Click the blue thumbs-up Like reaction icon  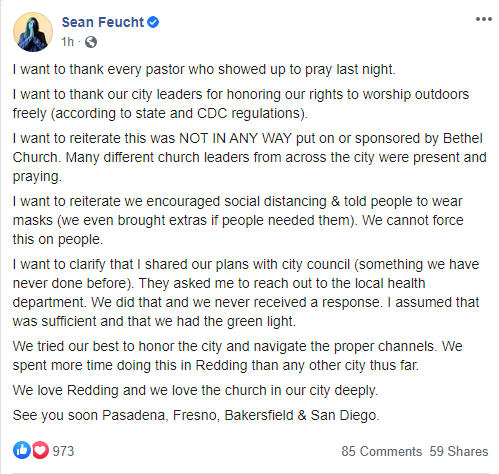tap(22, 450)
